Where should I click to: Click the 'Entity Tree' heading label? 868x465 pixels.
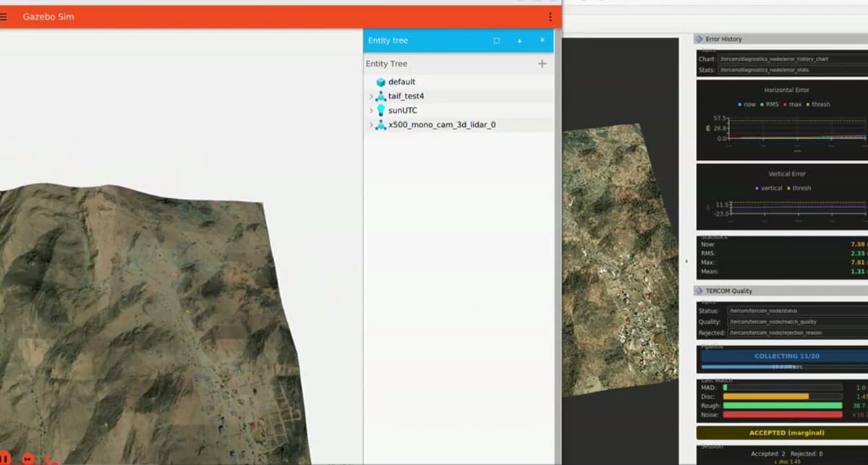click(386, 64)
